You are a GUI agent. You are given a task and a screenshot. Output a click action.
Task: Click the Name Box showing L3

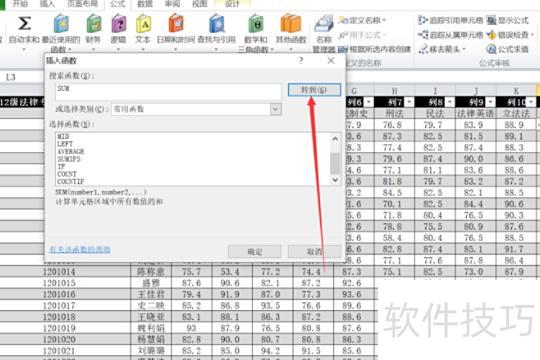pyautogui.click(x=21, y=77)
